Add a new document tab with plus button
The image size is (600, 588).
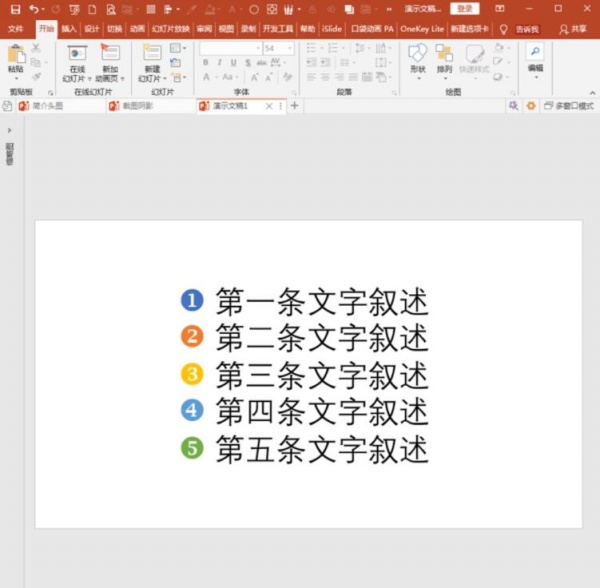(x=294, y=106)
